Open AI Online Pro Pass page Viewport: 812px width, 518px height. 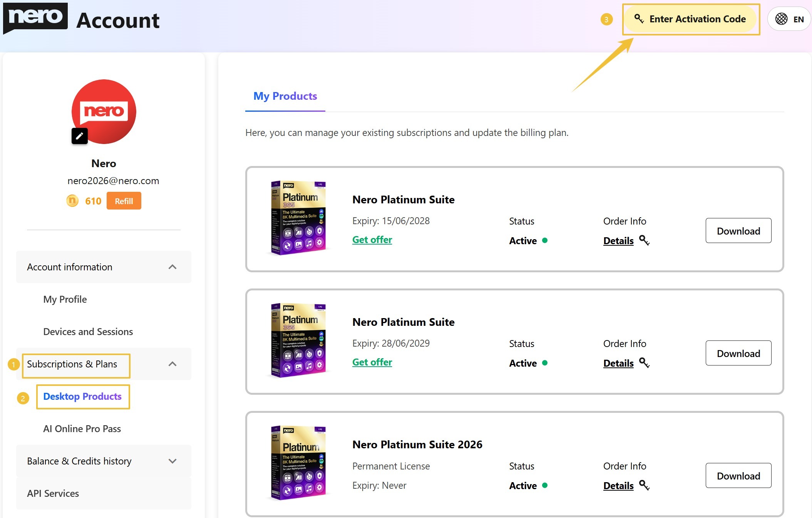coord(82,429)
